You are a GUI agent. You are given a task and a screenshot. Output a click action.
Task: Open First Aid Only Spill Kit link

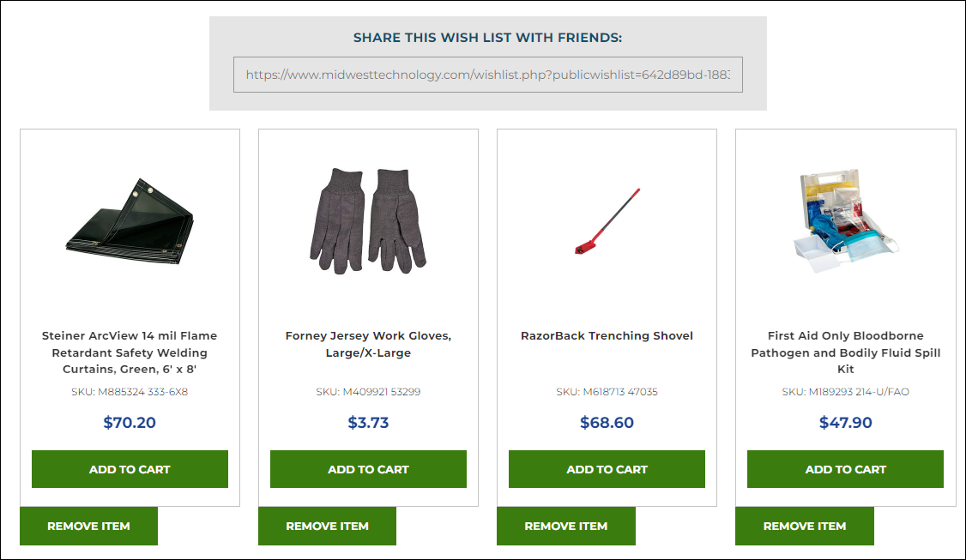(x=845, y=352)
